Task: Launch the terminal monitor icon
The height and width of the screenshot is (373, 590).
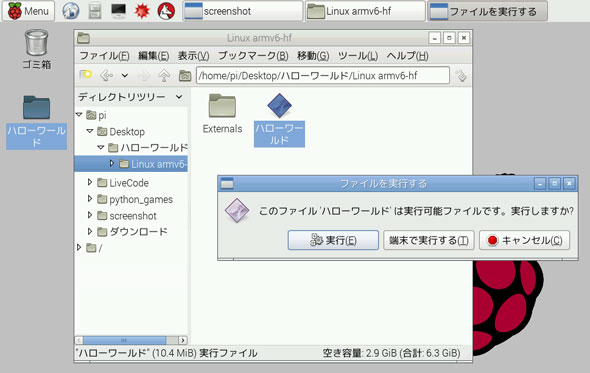Action: click(x=119, y=11)
